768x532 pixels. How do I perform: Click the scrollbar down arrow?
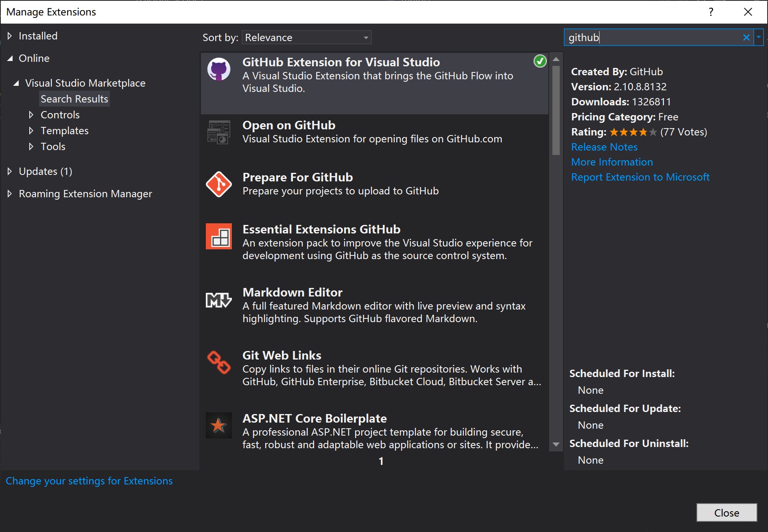[x=556, y=445]
